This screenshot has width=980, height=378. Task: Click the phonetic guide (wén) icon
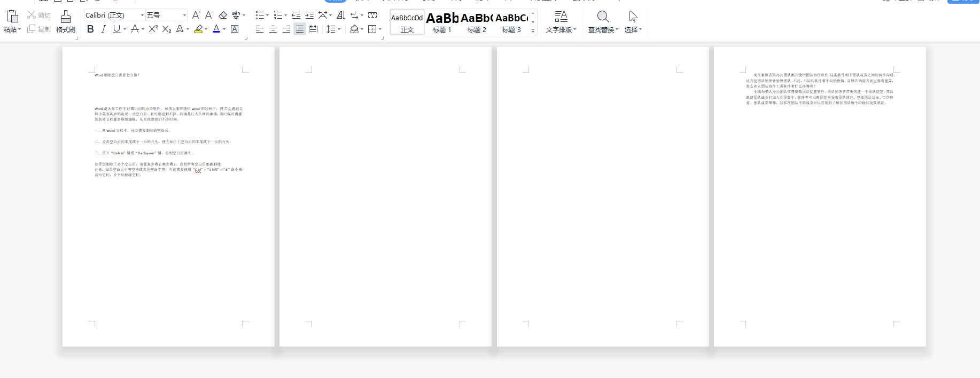point(236,15)
